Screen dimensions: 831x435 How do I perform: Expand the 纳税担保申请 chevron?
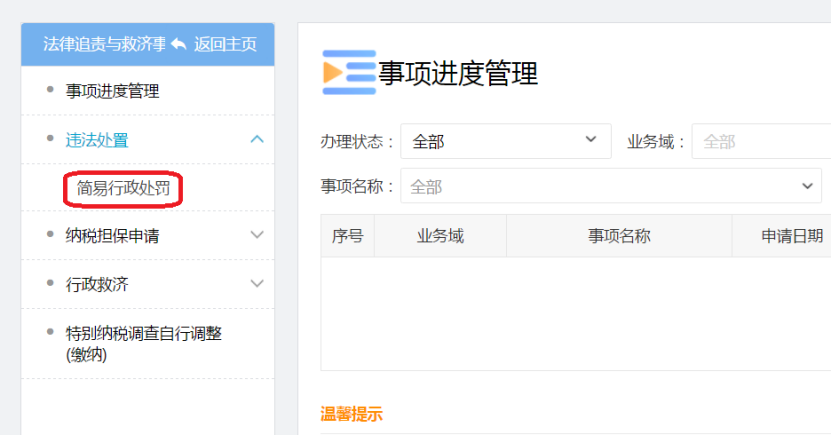257,235
